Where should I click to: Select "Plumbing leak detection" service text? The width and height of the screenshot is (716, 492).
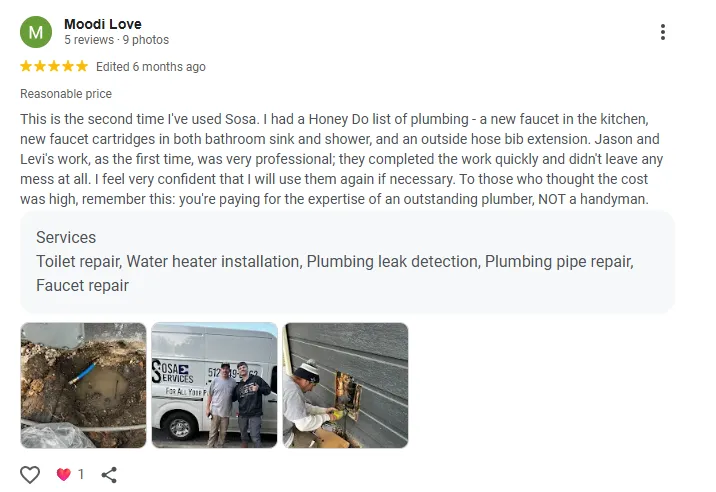coord(394,262)
